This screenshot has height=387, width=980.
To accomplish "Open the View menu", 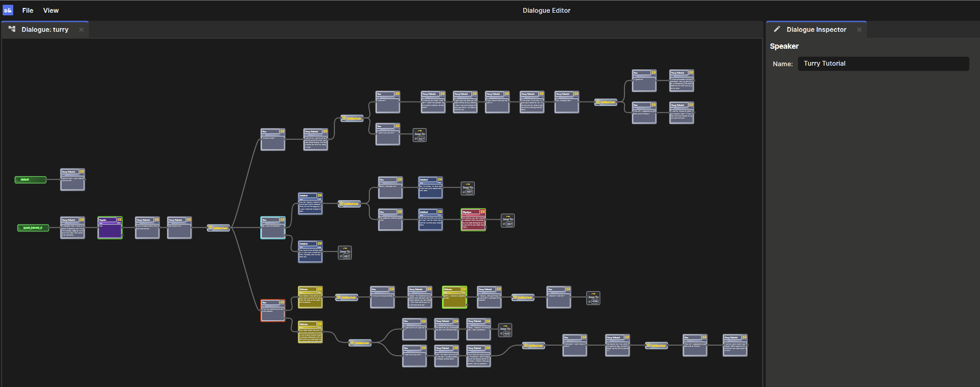I will pos(51,11).
